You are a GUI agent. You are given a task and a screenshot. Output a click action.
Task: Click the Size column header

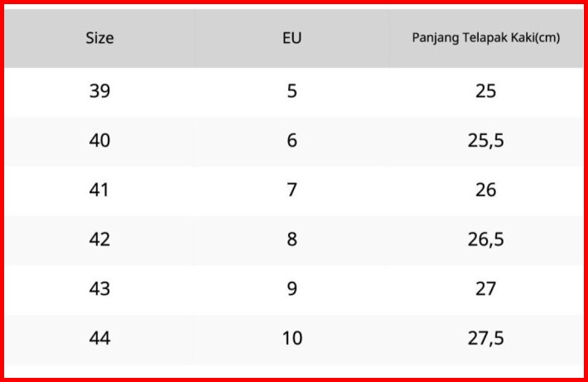pyautogui.click(x=99, y=38)
